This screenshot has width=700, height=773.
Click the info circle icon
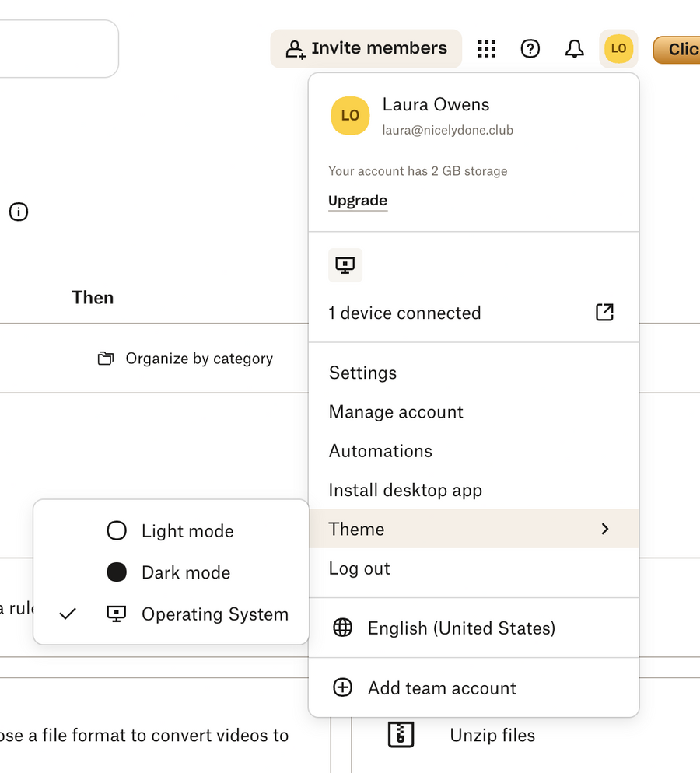click(18, 212)
